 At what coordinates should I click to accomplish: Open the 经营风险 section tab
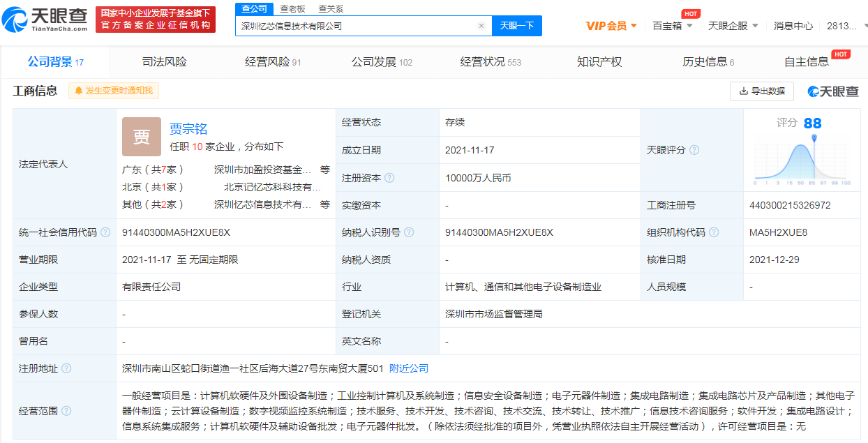pyautogui.click(x=273, y=62)
